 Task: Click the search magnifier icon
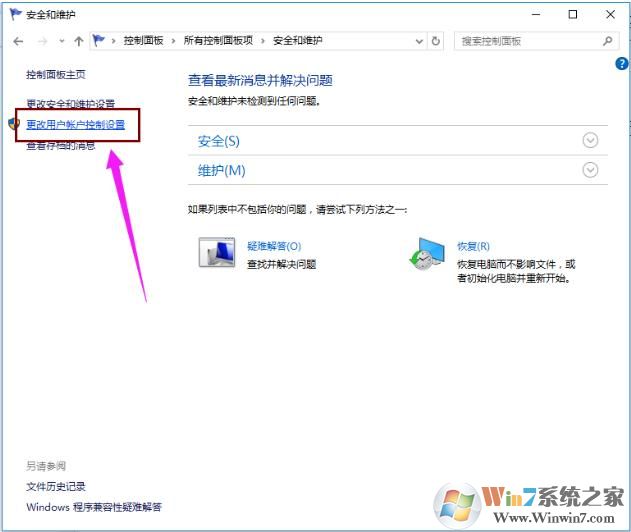point(608,41)
